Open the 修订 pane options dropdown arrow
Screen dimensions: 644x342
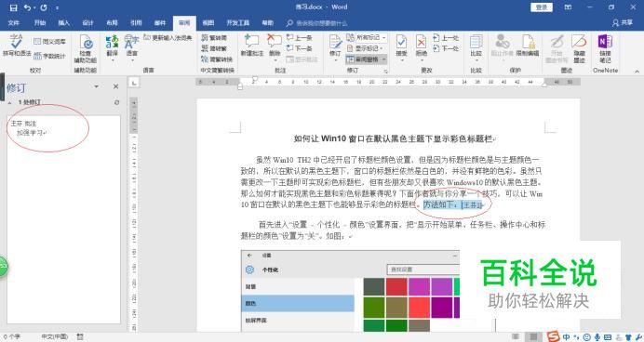[x=96, y=86]
